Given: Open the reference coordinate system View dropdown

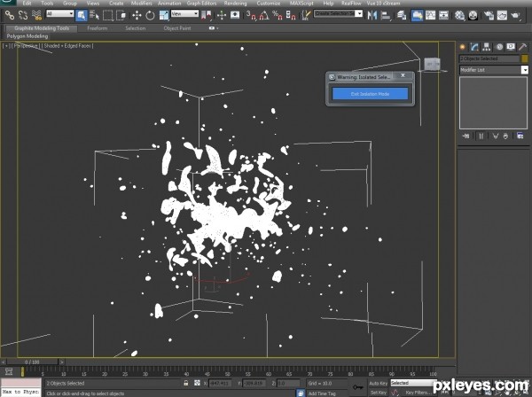Looking at the screenshot, I should [184, 13].
